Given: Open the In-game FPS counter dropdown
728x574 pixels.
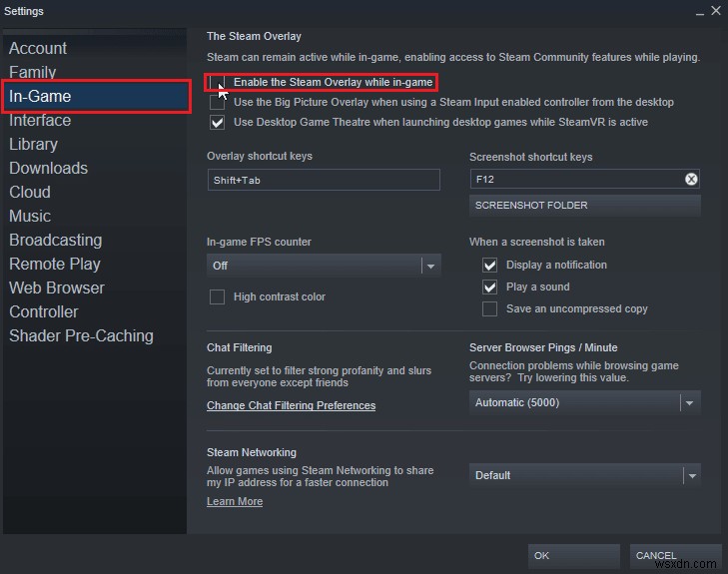Looking at the screenshot, I should pos(324,266).
